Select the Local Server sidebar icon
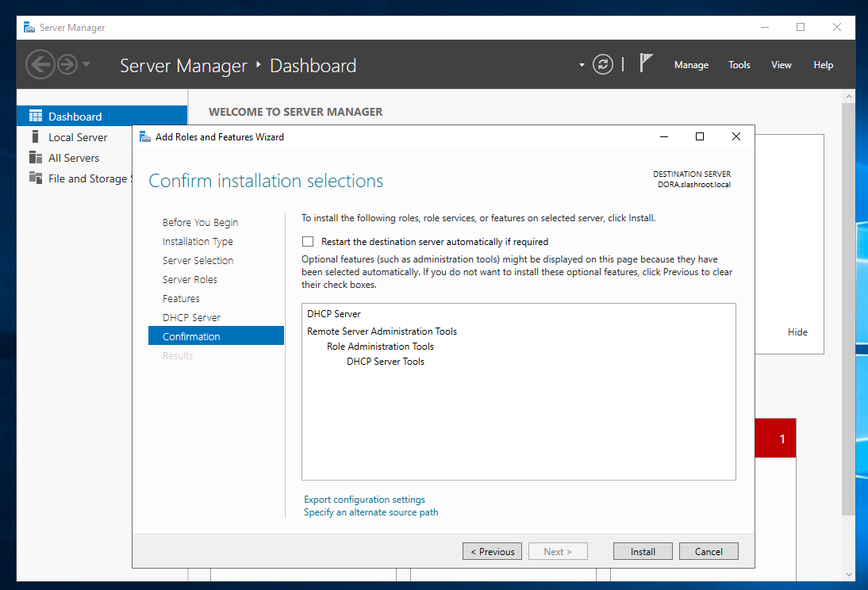This screenshot has width=868, height=590. coord(35,137)
